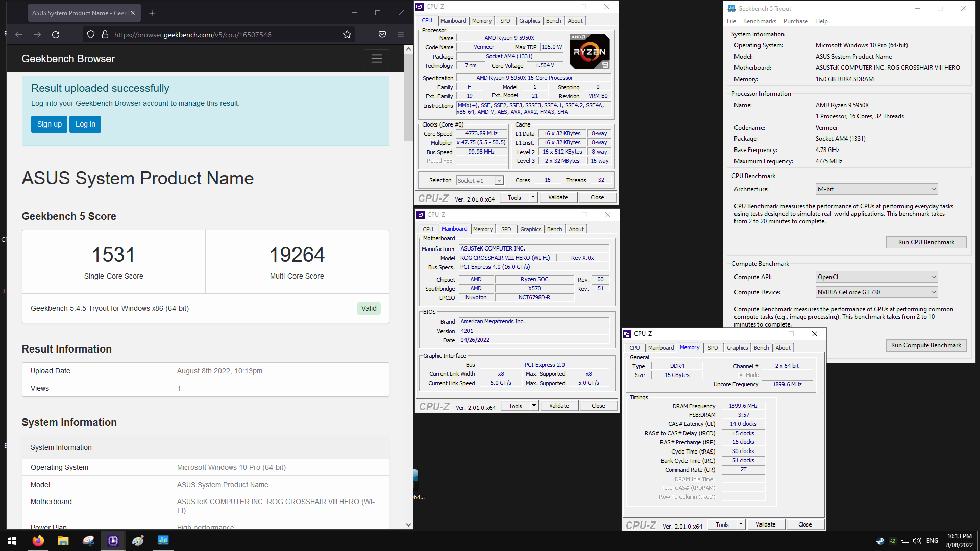Screen dimensions: 980x551
Task: Click Tools button in top CPU-Z window
Action: point(514,198)
